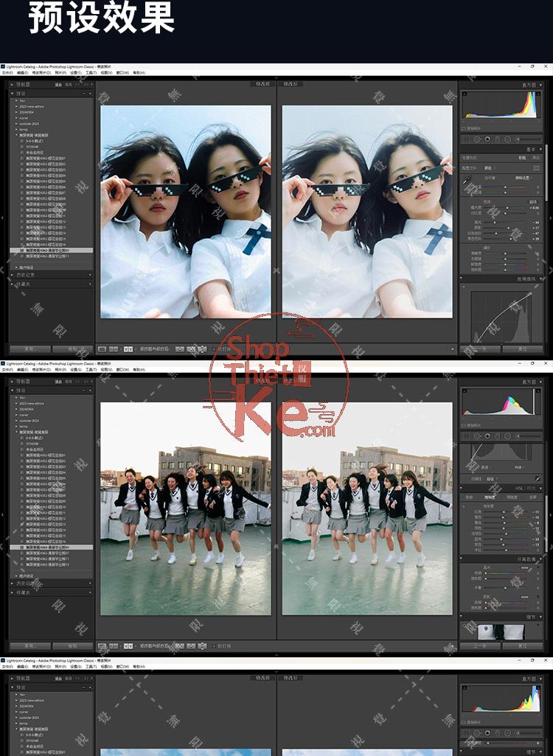The width and height of the screenshot is (553, 756).
Task: Click the loupe view icon in middle window toolbar
Action: [x=102, y=645]
